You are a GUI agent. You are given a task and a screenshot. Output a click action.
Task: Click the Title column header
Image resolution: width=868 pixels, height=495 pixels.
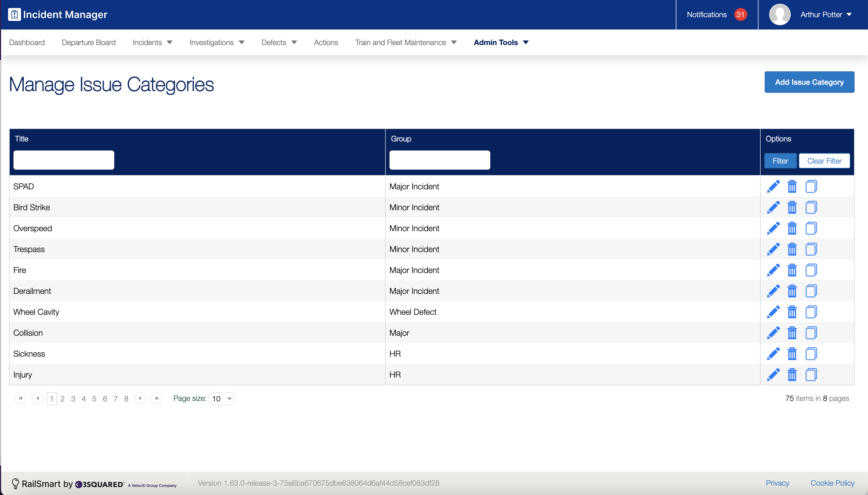tap(21, 139)
